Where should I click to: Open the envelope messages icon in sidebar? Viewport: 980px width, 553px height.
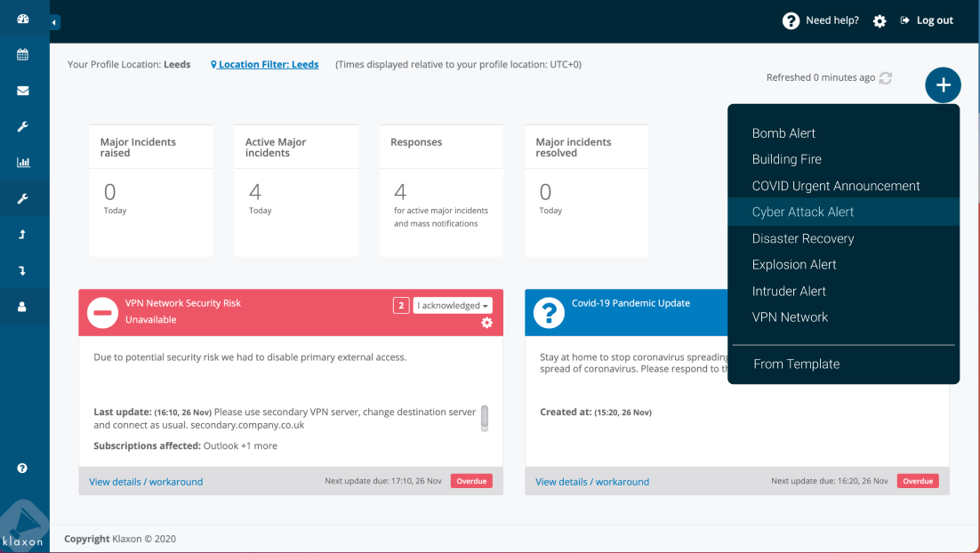(23, 91)
